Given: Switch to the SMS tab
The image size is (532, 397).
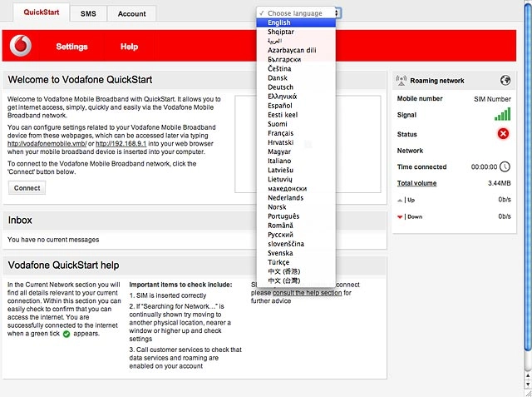Looking at the screenshot, I should (88, 13).
